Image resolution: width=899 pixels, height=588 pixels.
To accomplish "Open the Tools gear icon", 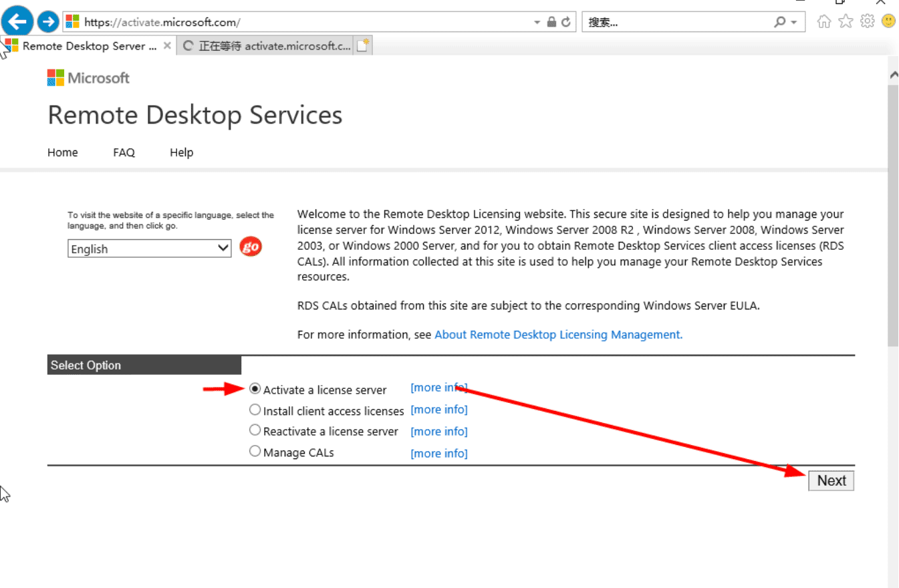I will pyautogui.click(x=868, y=21).
